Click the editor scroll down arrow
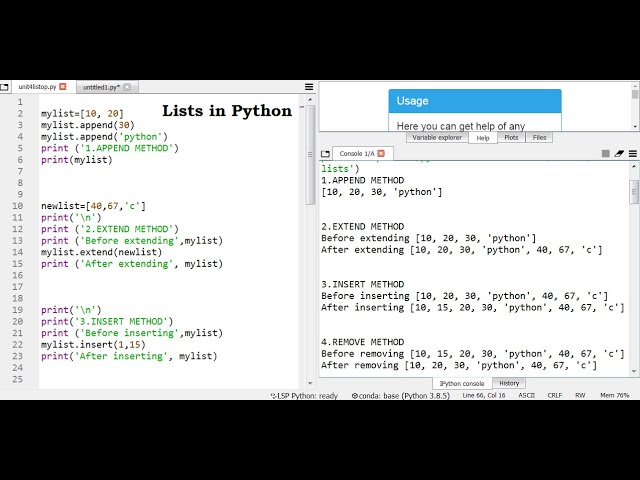The width and height of the screenshot is (640, 480). click(x=310, y=383)
